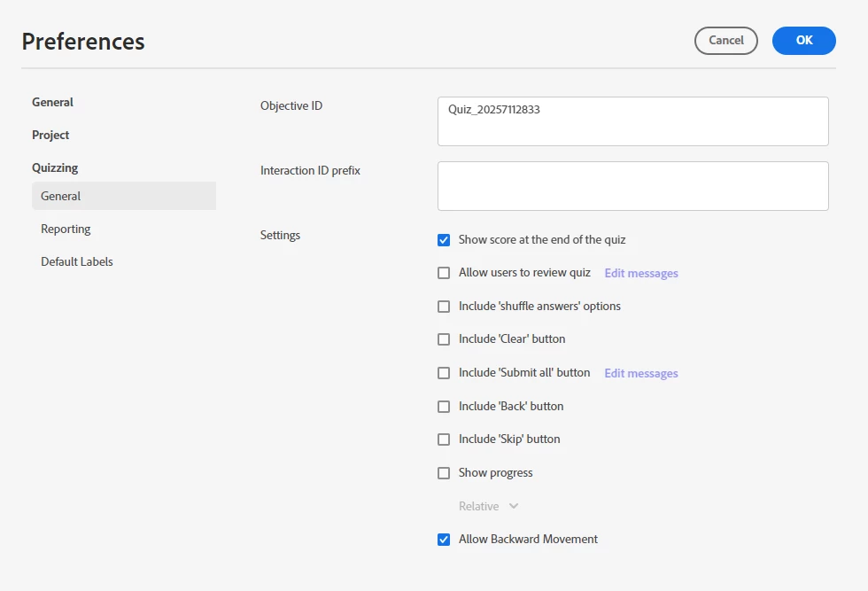The height and width of the screenshot is (591, 868).
Task: Enable Allow users to review quiz
Action: (444, 273)
